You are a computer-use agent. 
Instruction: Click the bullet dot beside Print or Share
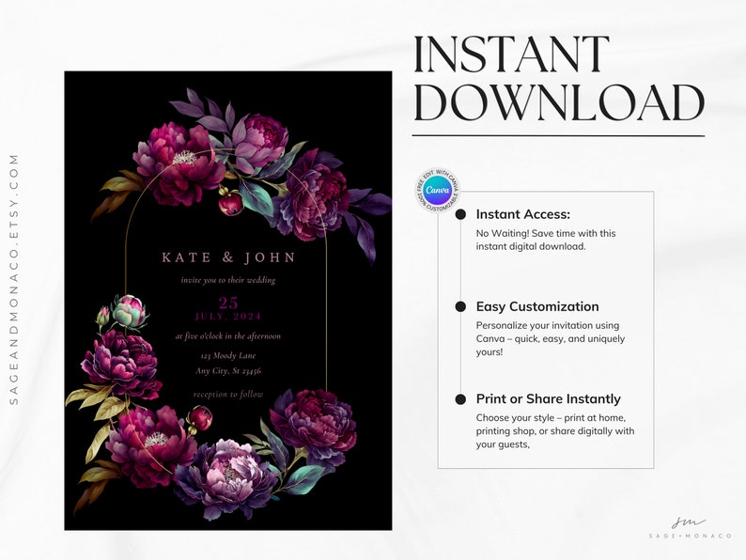click(460, 398)
